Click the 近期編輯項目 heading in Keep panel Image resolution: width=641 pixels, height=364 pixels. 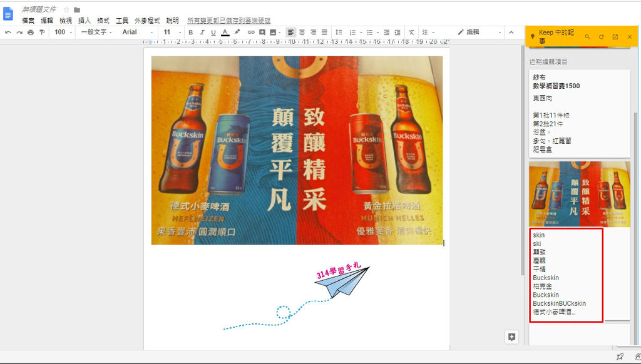pos(548,62)
